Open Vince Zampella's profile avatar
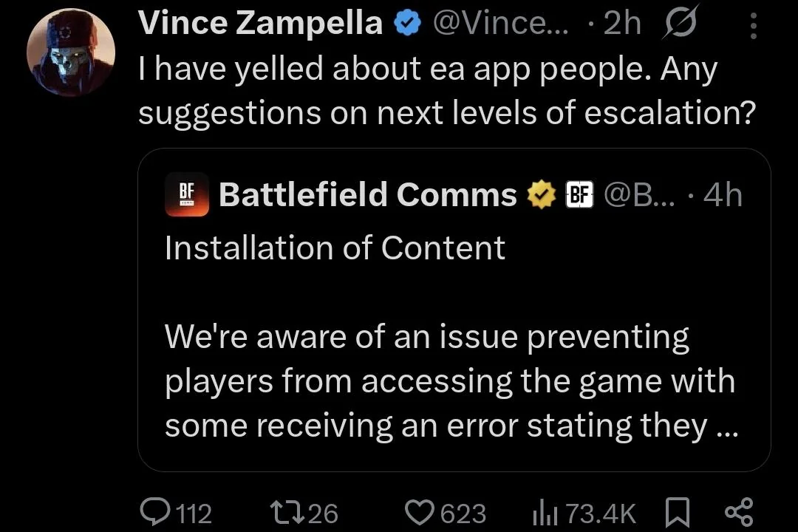 point(71,52)
